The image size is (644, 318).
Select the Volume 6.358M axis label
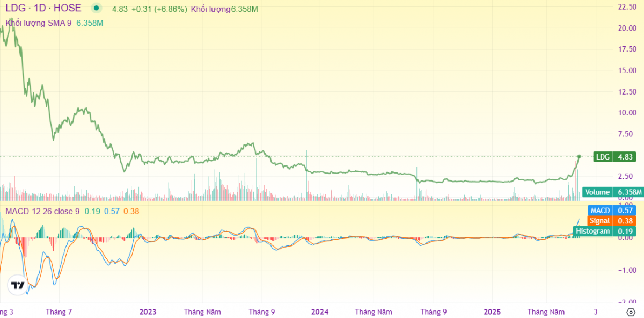pos(612,192)
